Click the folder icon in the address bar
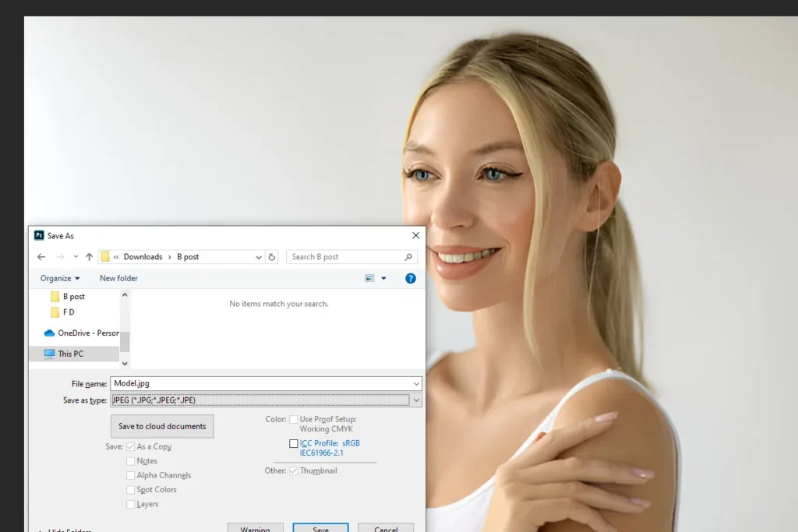The width and height of the screenshot is (798, 532). 105,257
